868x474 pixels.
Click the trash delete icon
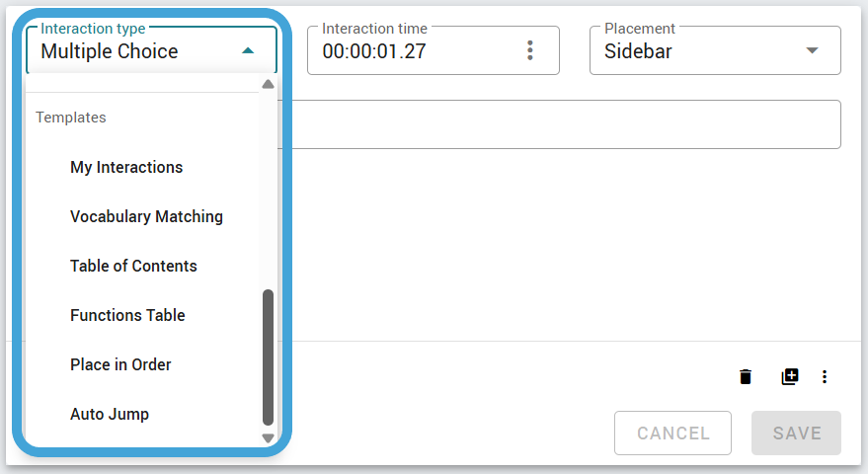tap(746, 376)
